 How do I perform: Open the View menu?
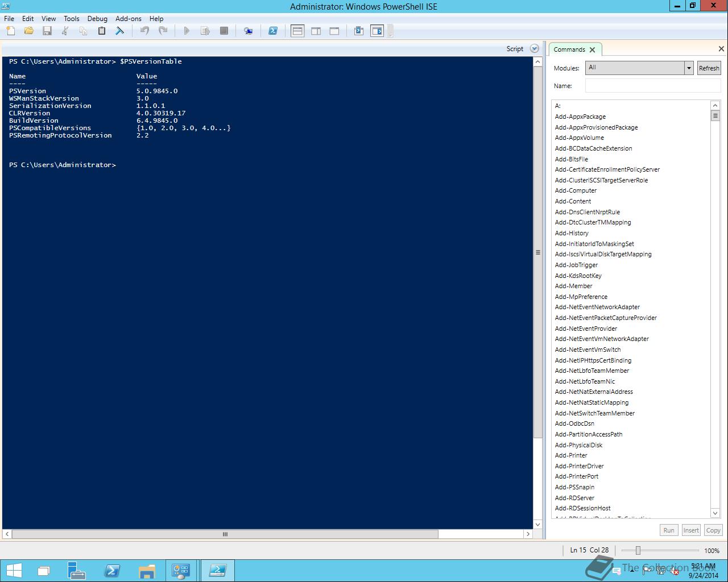coord(48,18)
